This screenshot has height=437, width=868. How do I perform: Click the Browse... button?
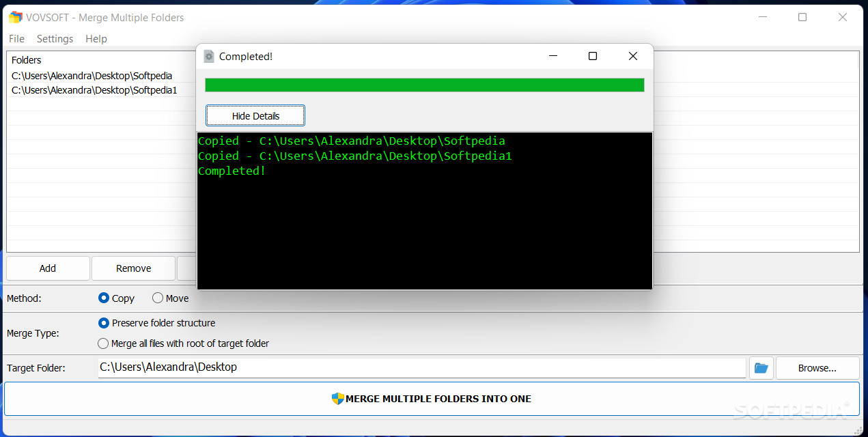click(x=817, y=368)
